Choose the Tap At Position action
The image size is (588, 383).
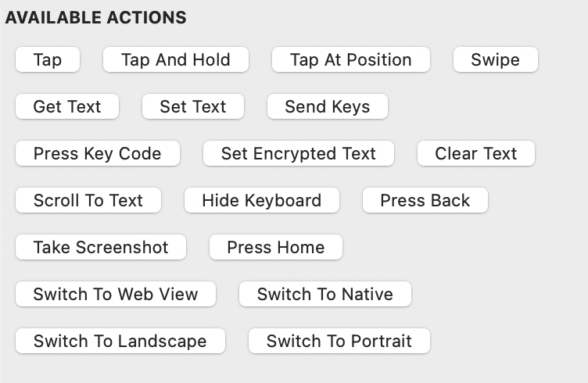pos(350,60)
